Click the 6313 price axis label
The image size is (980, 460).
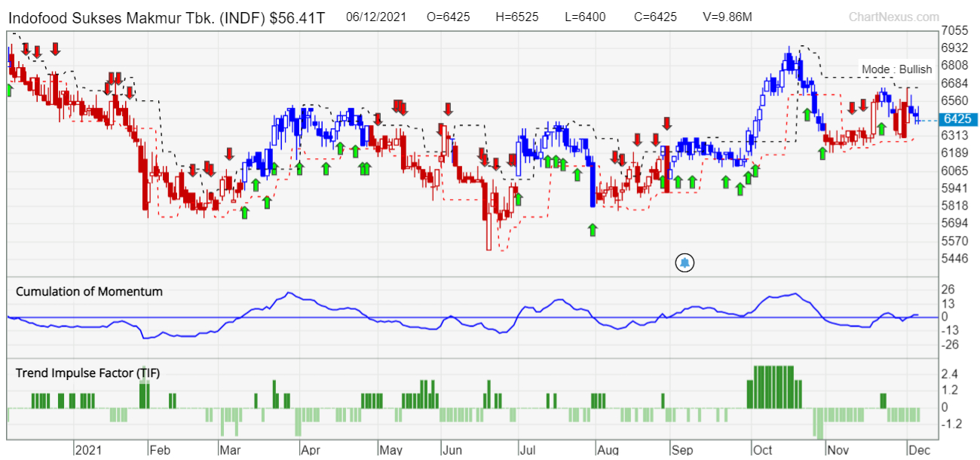point(954,136)
